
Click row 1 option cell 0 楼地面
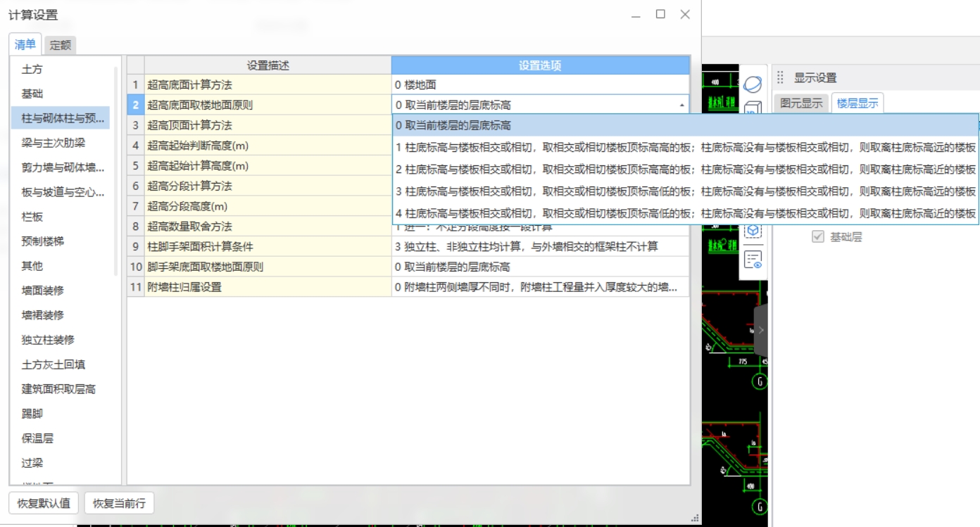pos(541,84)
